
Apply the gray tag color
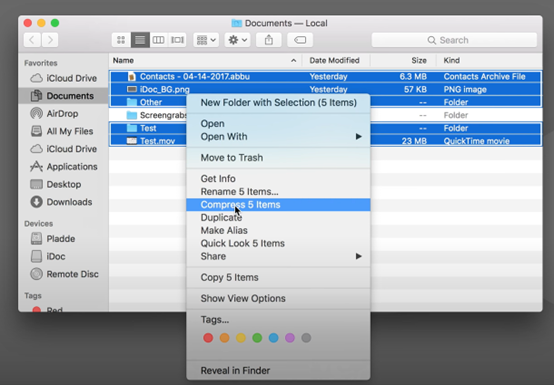click(x=306, y=338)
